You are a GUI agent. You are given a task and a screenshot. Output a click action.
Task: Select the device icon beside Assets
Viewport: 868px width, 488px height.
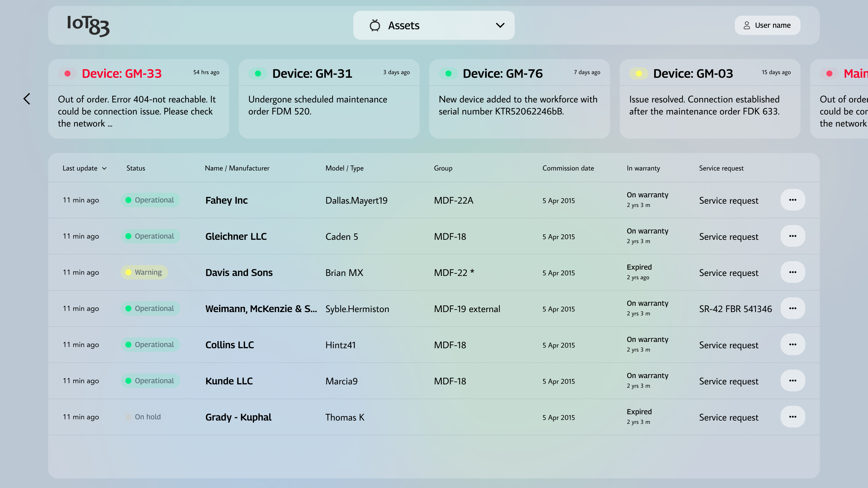coord(375,25)
